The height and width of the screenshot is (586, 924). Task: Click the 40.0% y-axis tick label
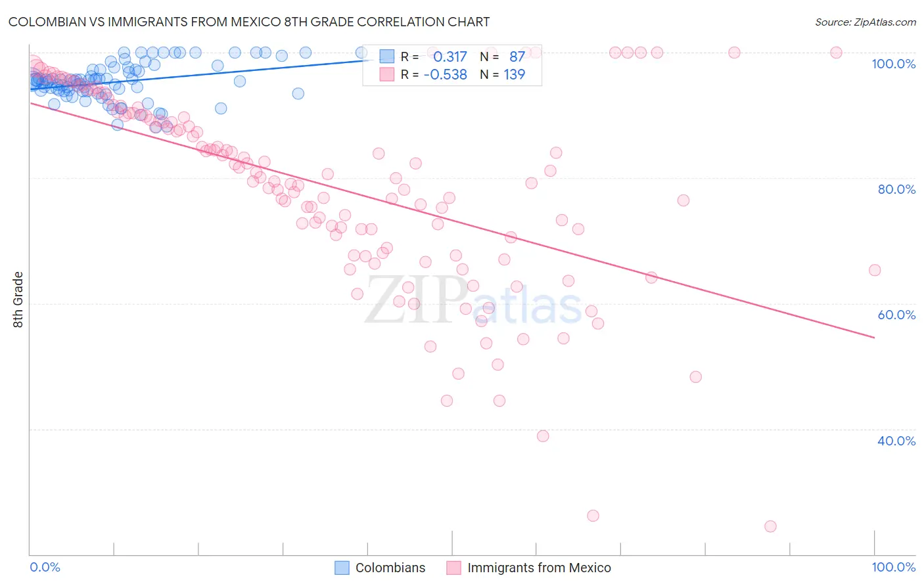tap(896, 441)
